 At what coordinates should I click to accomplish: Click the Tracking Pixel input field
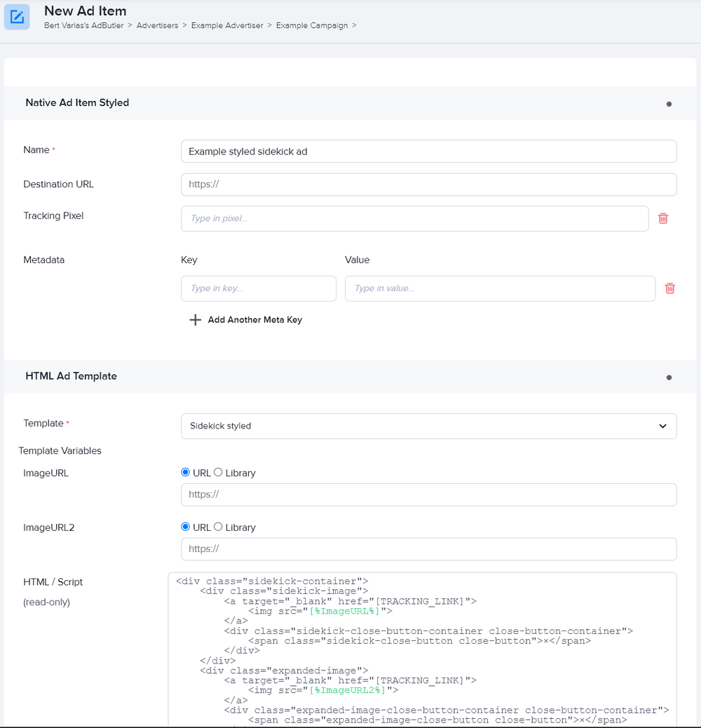[x=415, y=219]
